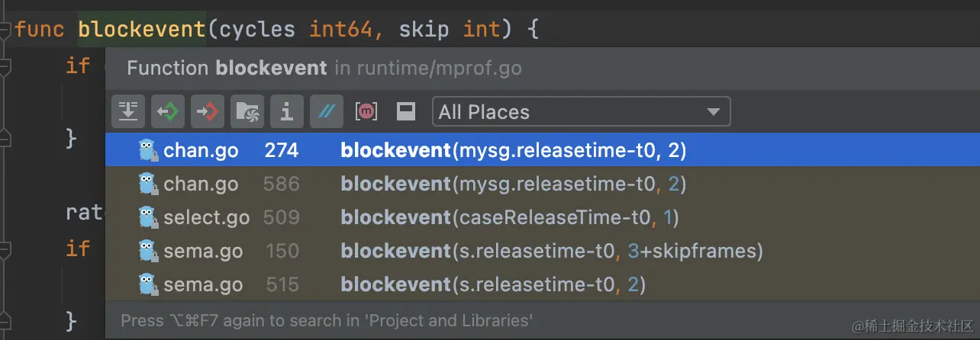This screenshot has width=980, height=340.
Task: Open the All Places scope dropdown
Action: [x=580, y=112]
